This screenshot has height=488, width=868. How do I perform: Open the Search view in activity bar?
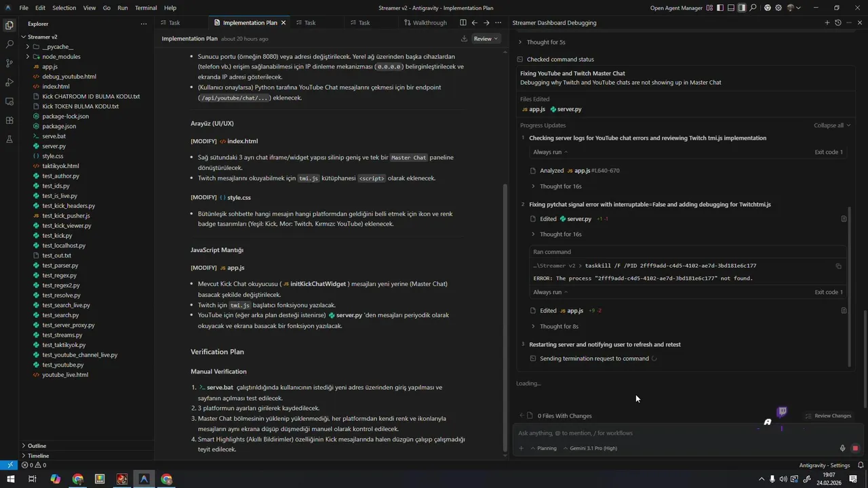[9, 44]
